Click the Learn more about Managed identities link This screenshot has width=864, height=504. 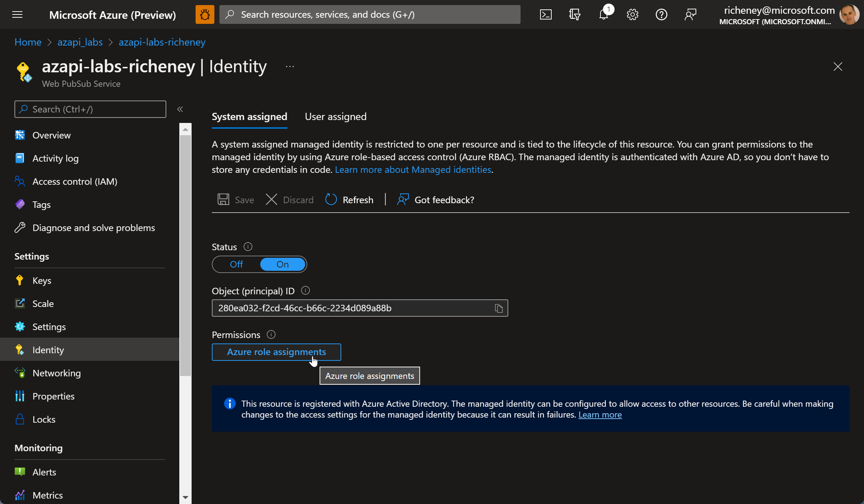pyautogui.click(x=413, y=170)
